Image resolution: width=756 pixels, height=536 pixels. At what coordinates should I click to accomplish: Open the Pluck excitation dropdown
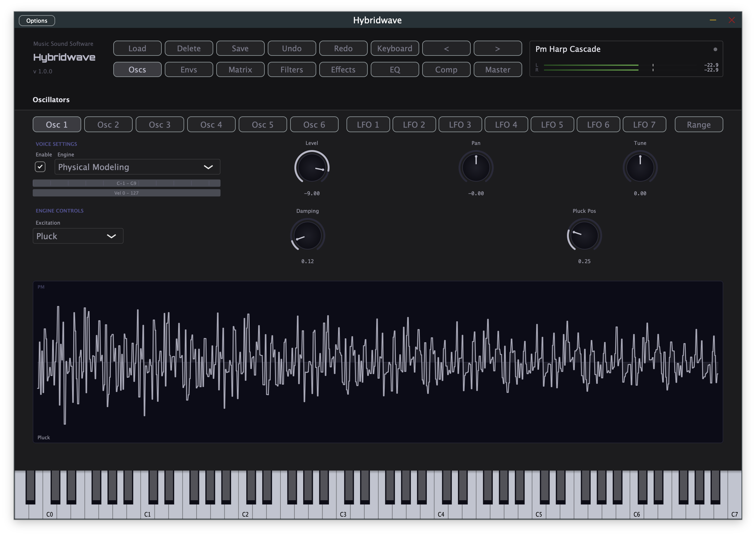(x=78, y=236)
